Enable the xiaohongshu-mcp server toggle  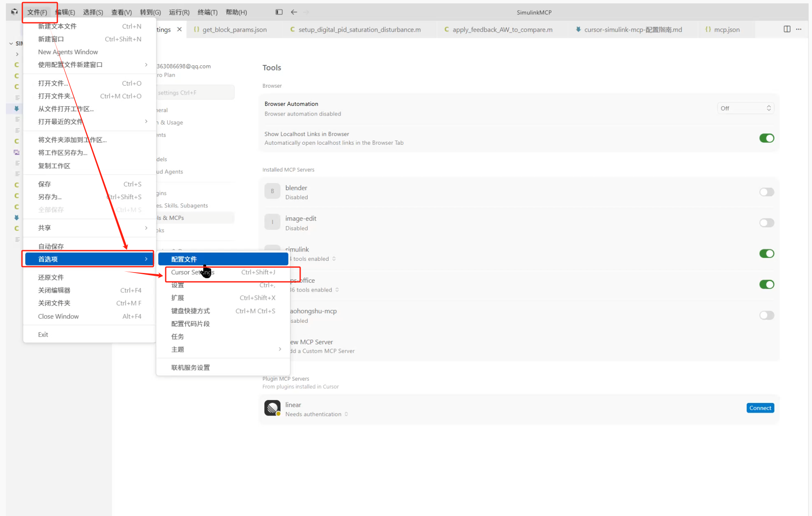click(x=766, y=315)
